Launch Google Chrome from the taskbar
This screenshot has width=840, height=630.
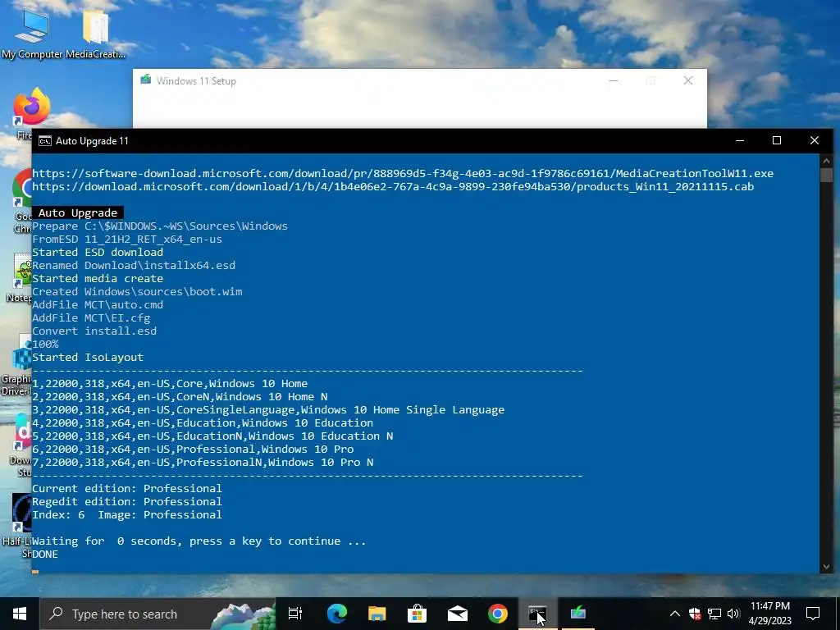[x=498, y=614]
